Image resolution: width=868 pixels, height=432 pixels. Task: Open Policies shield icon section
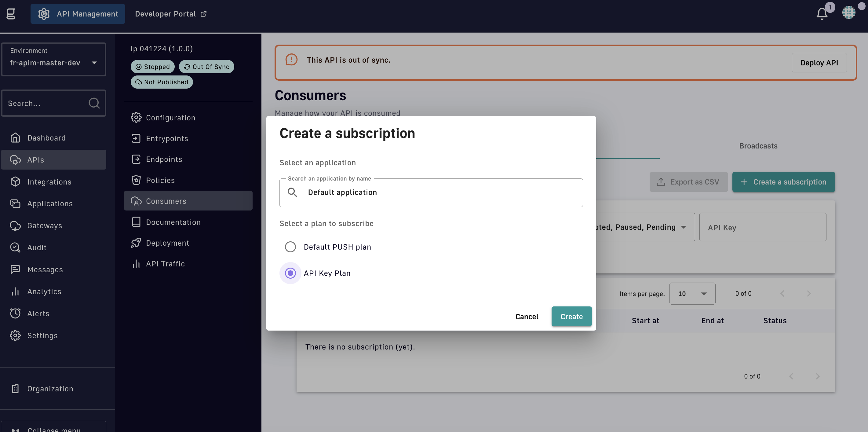136,180
